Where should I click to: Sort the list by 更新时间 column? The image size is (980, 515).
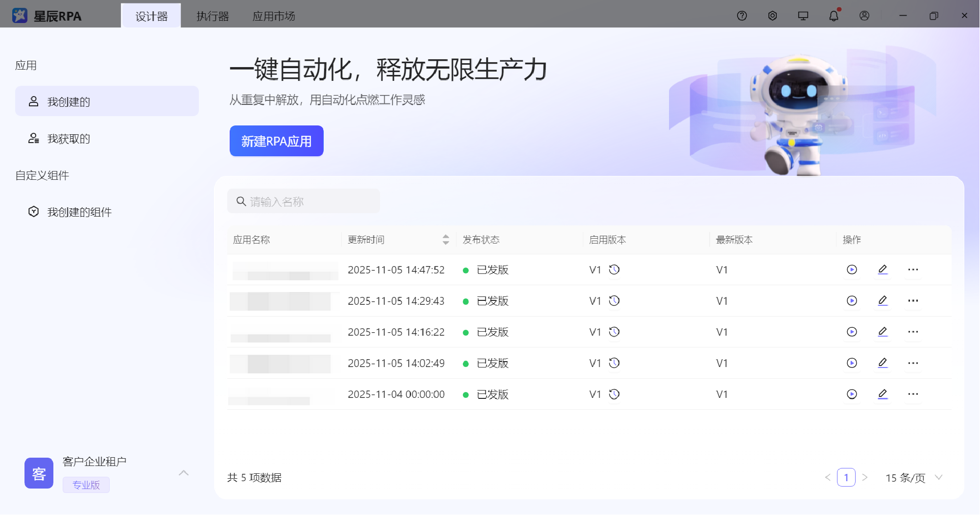pos(445,240)
